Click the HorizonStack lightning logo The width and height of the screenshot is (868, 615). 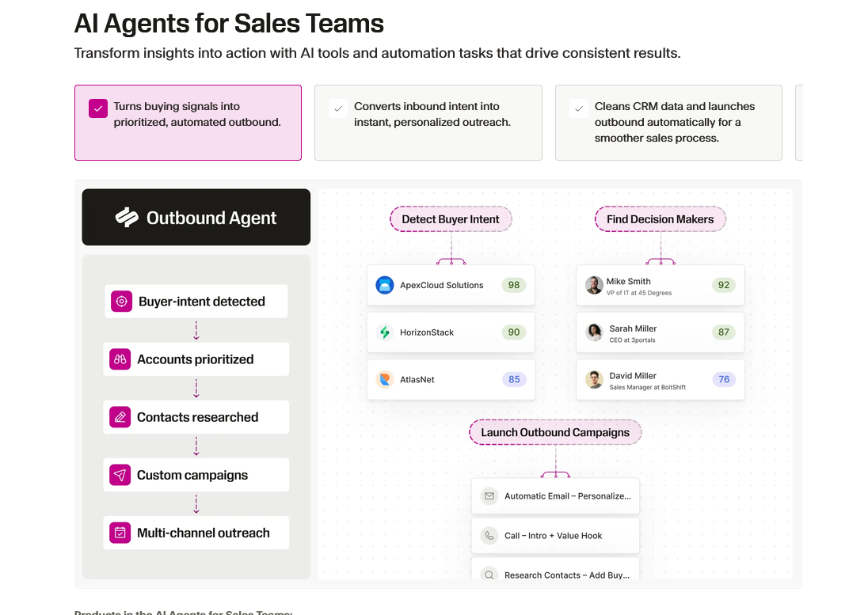(x=385, y=332)
